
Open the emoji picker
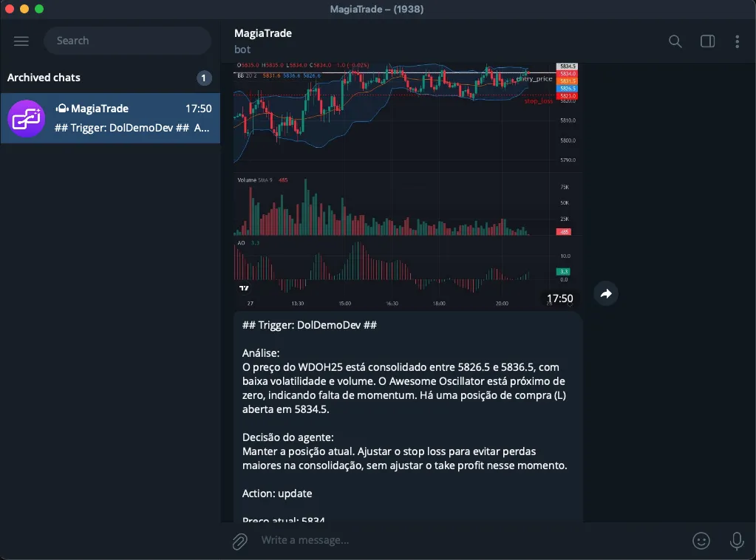(701, 541)
